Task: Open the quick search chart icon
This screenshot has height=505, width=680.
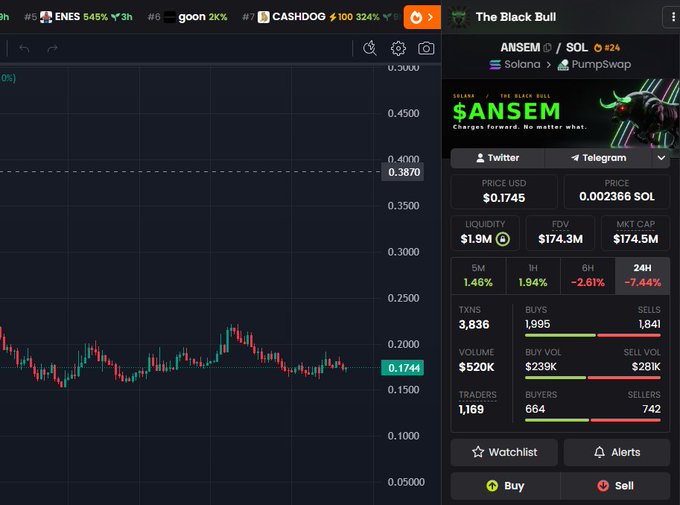Action: click(x=369, y=48)
